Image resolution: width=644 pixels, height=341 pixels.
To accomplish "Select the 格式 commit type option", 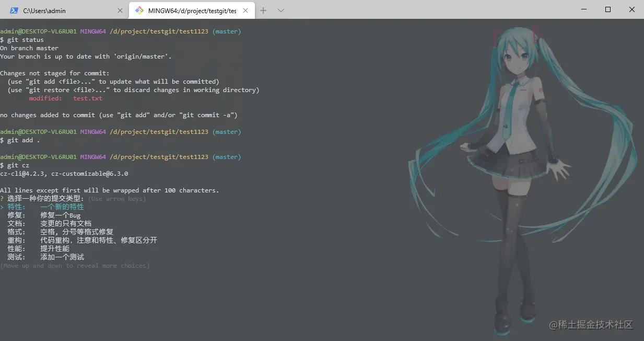I will 60,232.
